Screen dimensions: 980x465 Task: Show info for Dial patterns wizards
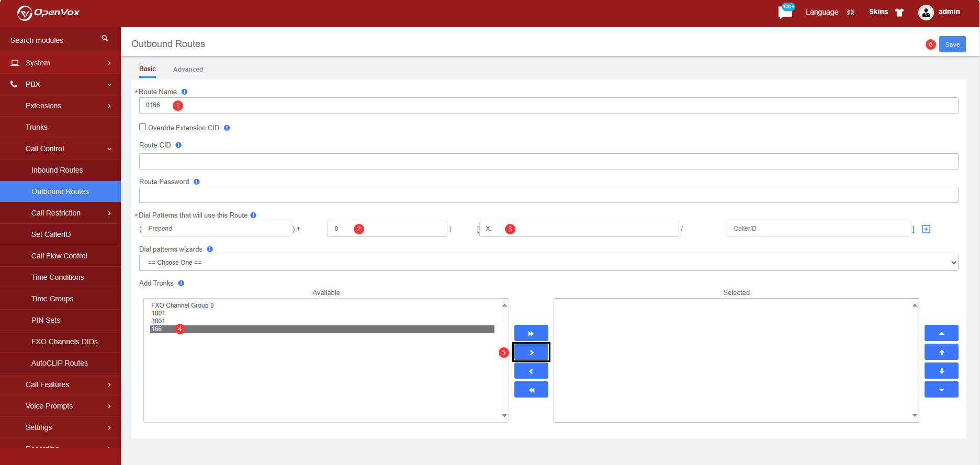tap(210, 249)
